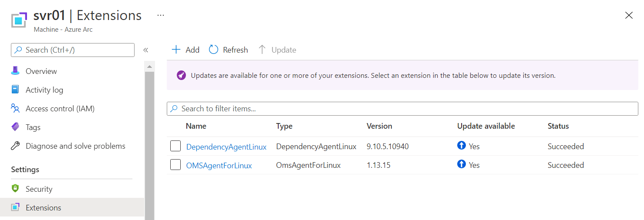Collapse the sidebar with double chevron
This screenshot has height=220, width=644.
pos(146,50)
